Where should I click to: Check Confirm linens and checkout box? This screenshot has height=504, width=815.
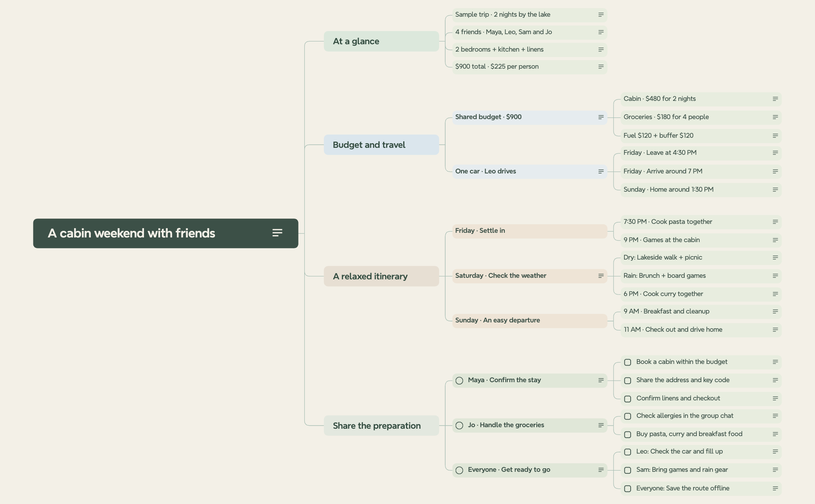628,399
